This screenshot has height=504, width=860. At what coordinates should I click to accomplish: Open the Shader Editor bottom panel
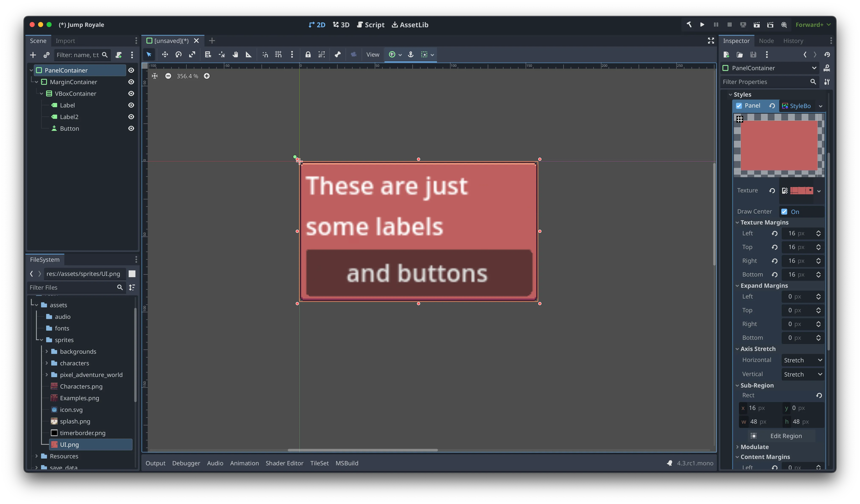click(284, 463)
